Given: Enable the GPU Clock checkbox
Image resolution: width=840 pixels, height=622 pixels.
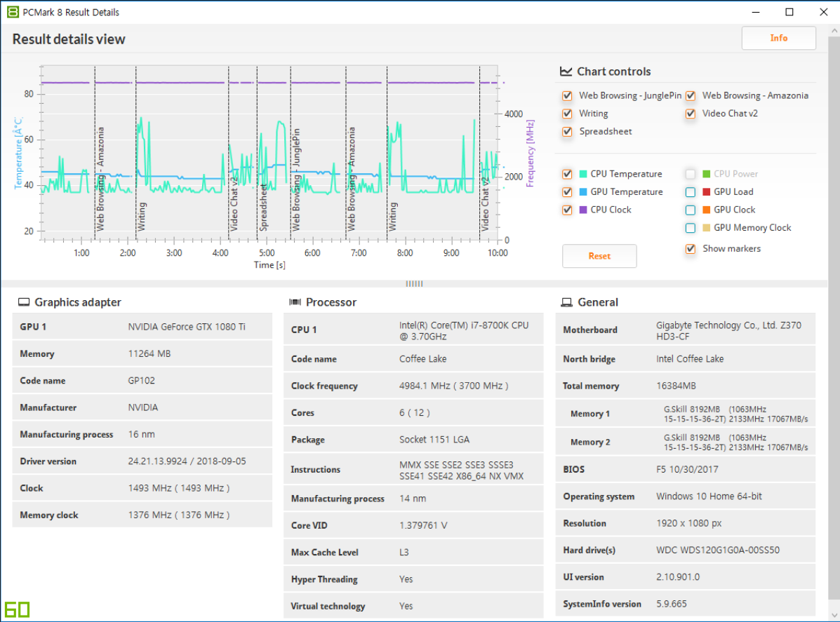Looking at the screenshot, I should [x=691, y=210].
